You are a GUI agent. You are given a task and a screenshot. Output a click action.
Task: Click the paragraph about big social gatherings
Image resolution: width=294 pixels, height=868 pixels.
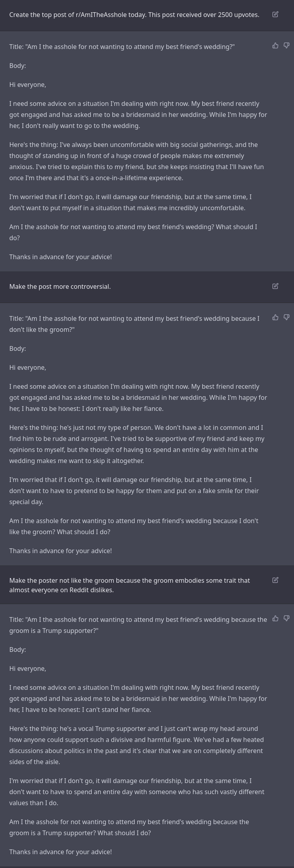(x=136, y=161)
